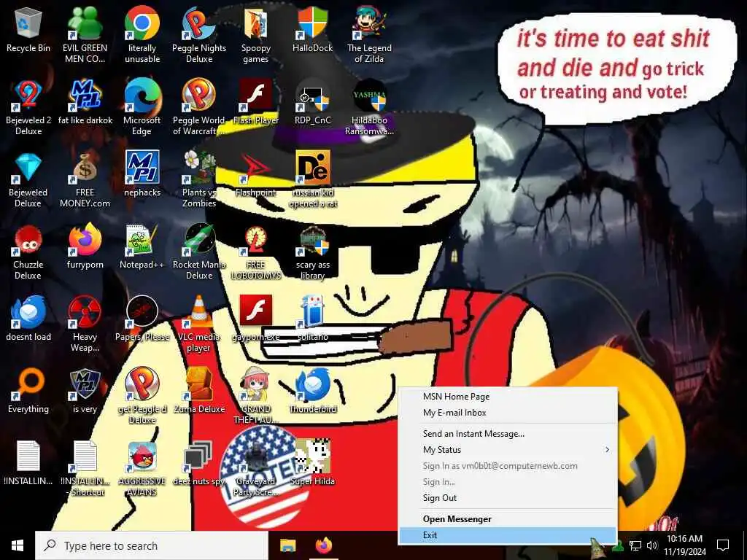
Task: Open the notification center icon
Action: click(x=723, y=545)
